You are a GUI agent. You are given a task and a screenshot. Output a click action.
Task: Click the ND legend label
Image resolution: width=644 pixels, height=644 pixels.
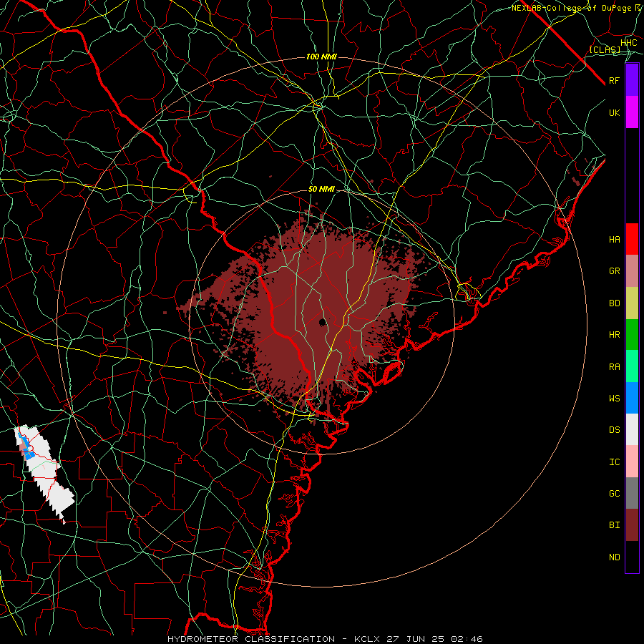[x=614, y=557]
